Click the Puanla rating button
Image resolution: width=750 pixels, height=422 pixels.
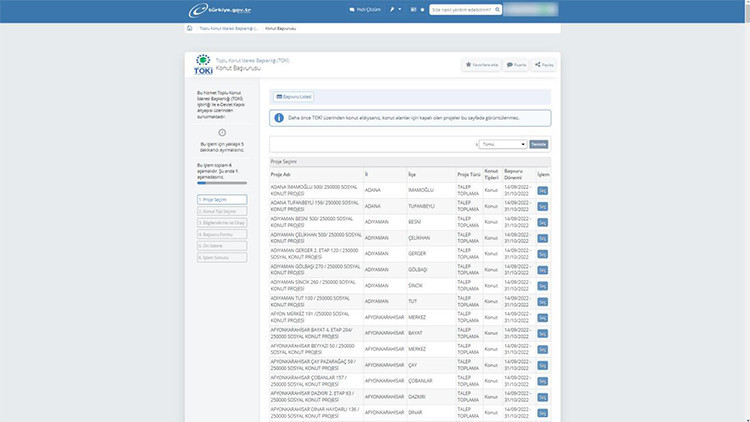(516, 65)
